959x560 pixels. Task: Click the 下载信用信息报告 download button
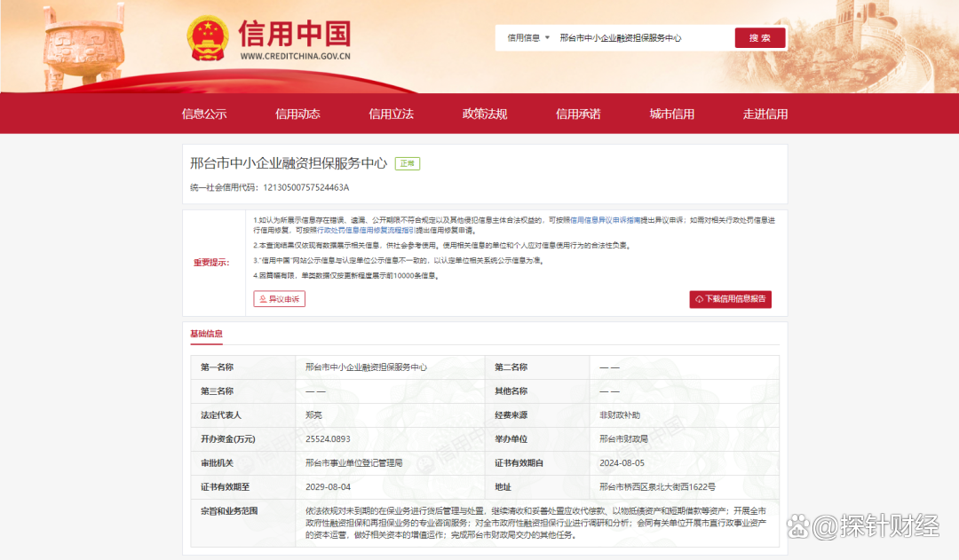tap(730, 299)
